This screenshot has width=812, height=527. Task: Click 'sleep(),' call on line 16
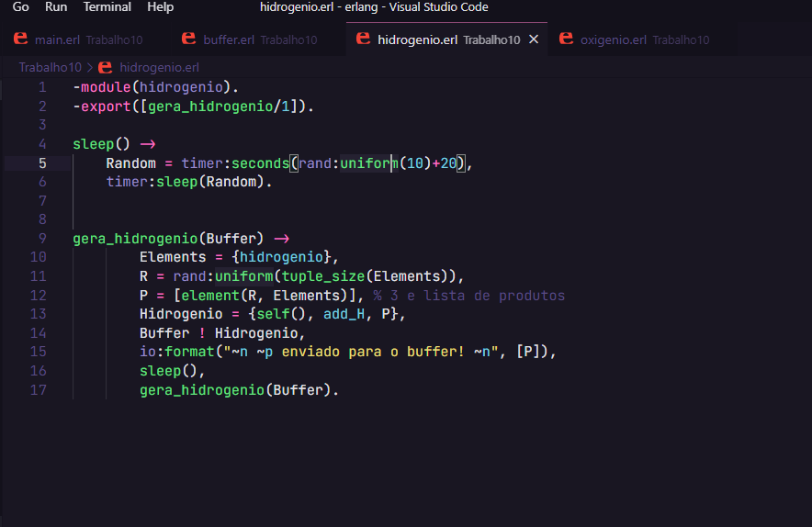pyautogui.click(x=173, y=371)
